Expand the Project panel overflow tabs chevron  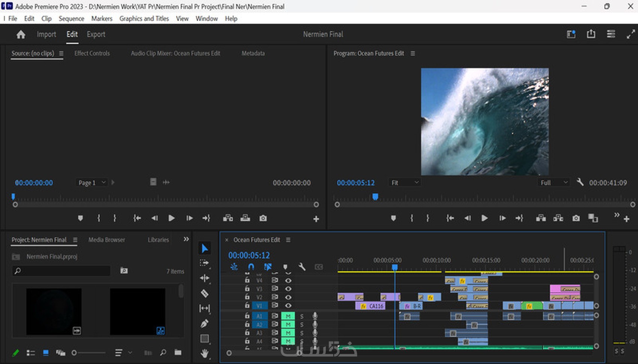[x=186, y=239]
